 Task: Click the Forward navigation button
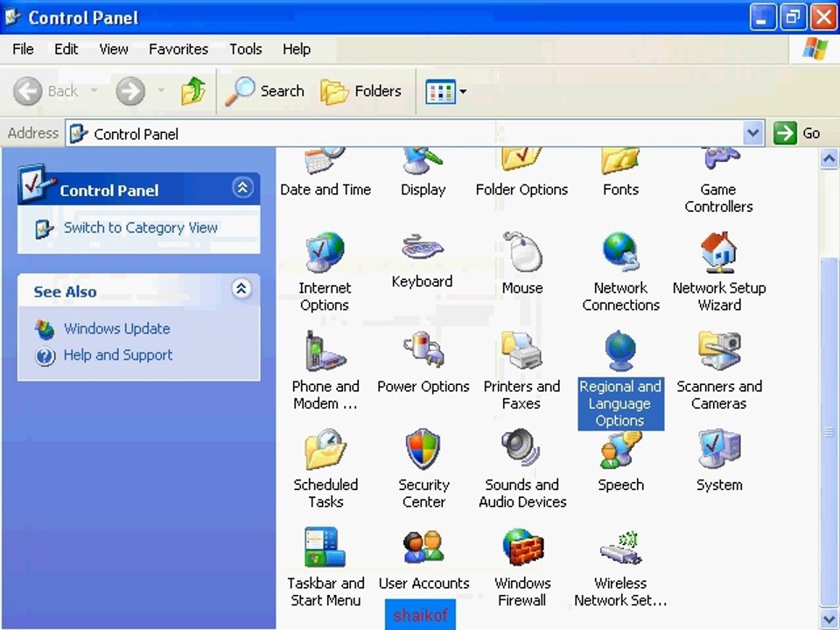click(130, 91)
